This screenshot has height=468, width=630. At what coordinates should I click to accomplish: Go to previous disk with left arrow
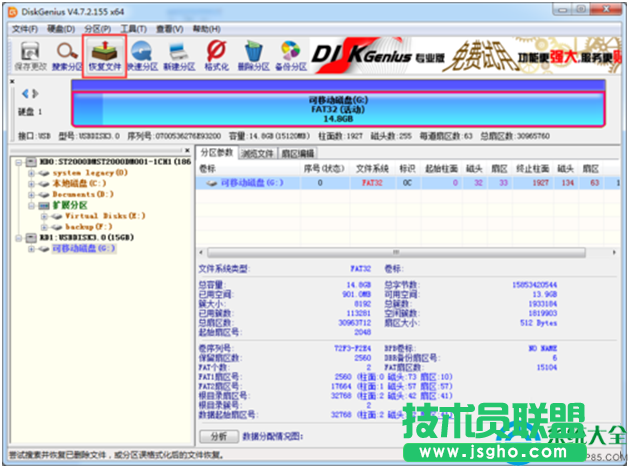(25, 94)
